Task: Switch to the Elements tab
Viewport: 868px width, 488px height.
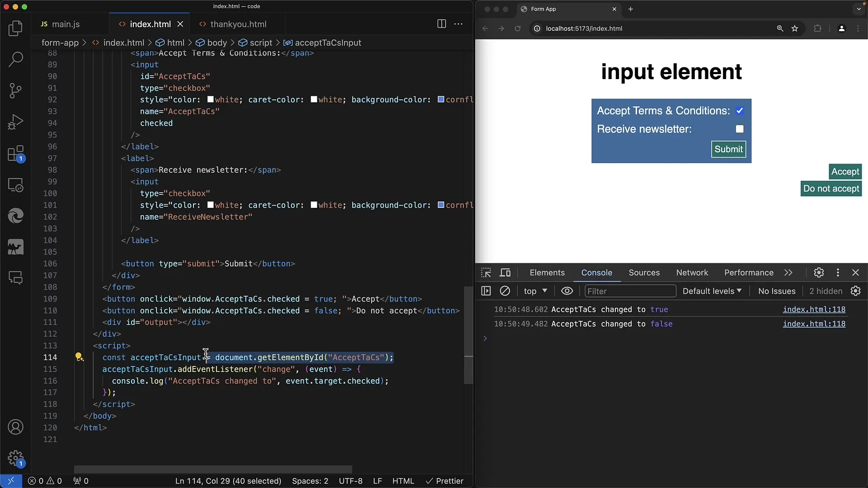Action: click(x=547, y=272)
